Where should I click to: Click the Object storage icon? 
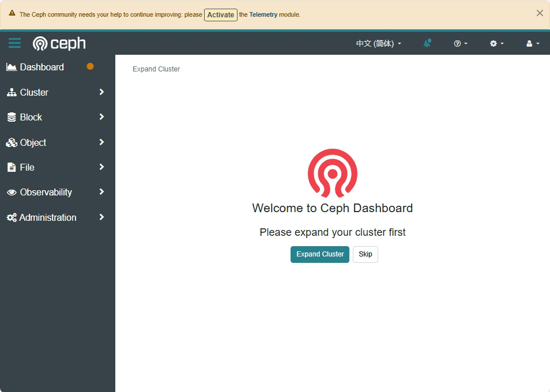(x=12, y=142)
